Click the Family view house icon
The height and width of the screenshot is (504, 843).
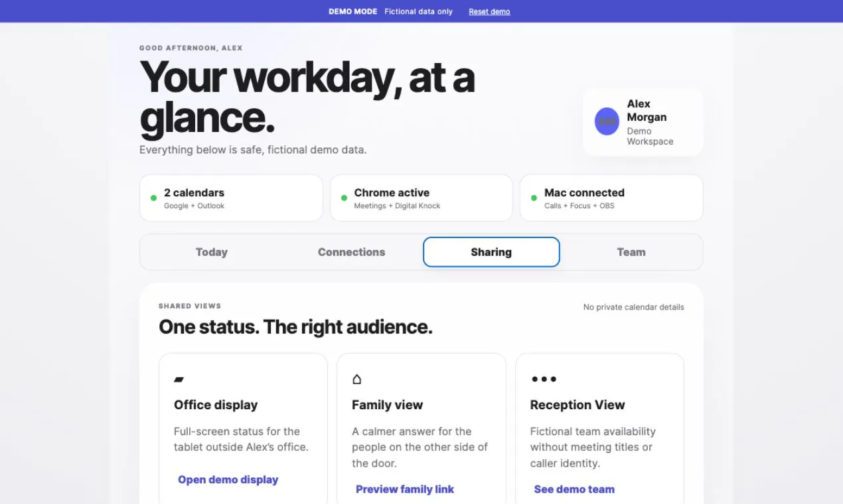click(x=357, y=379)
